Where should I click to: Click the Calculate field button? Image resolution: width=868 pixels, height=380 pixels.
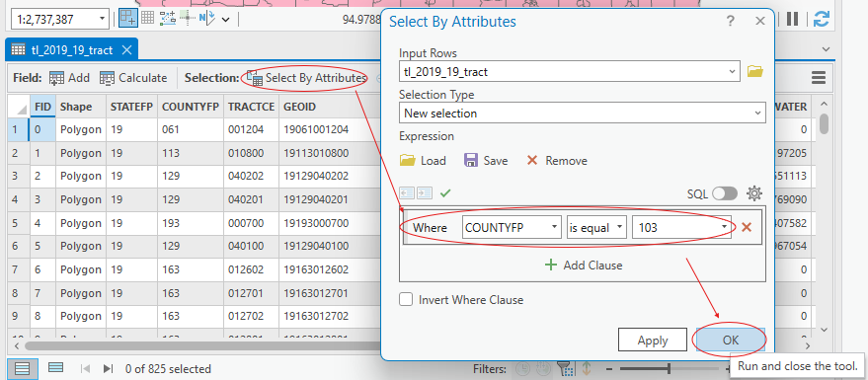tap(133, 78)
